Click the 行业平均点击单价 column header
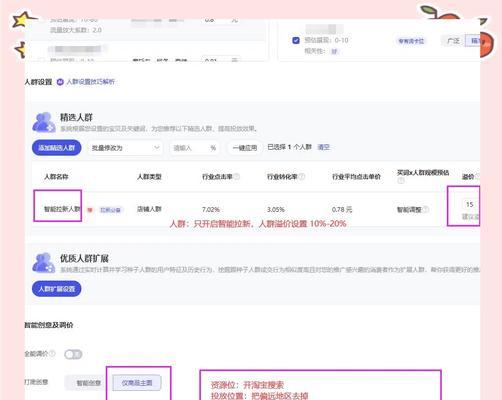 pos(356,177)
